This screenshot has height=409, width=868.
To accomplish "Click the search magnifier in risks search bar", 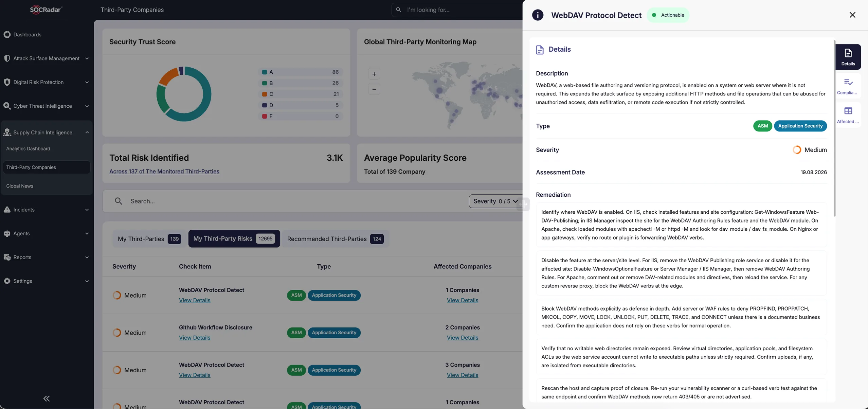I will coord(118,201).
